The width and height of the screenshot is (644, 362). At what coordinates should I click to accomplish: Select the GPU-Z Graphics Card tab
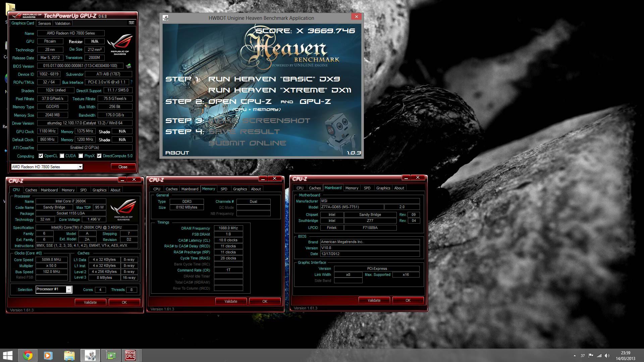point(22,23)
